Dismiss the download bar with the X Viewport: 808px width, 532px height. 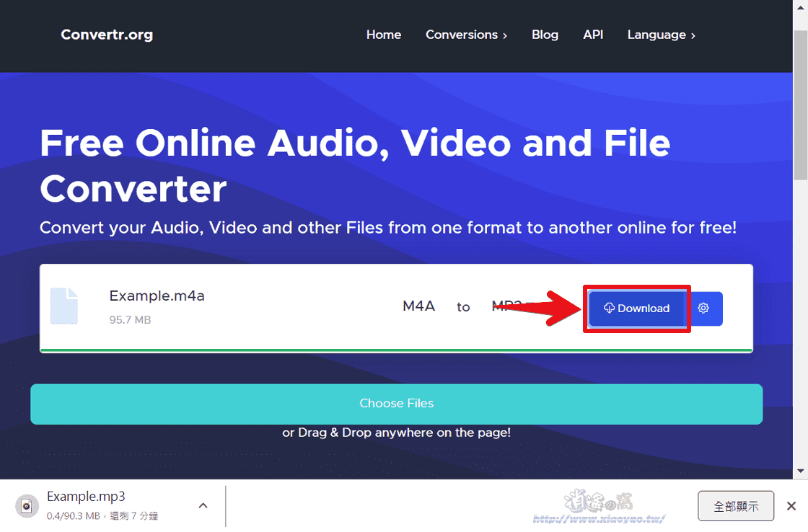coord(791,505)
